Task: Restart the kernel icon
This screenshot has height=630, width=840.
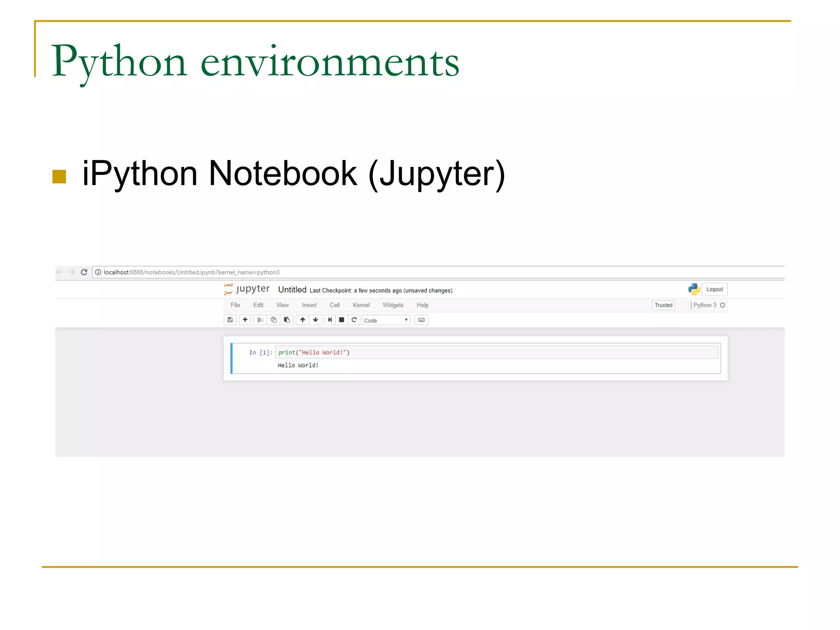Action: pyautogui.click(x=354, y=320)
